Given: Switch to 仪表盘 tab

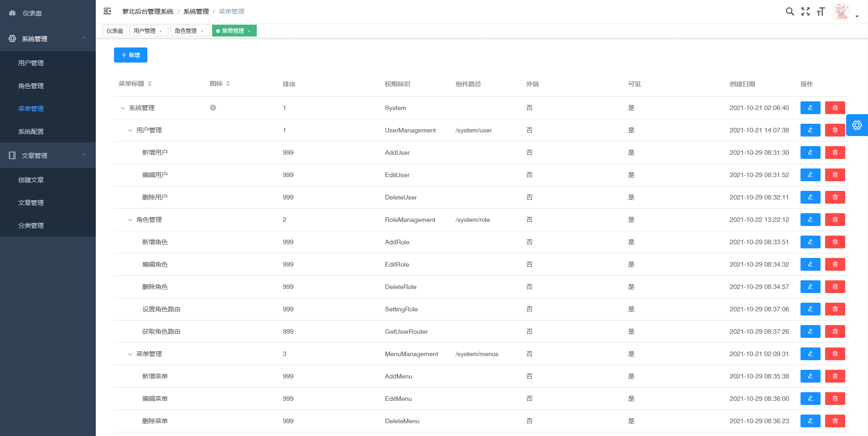Looking at the screenshot, I should tap(115, 31).
